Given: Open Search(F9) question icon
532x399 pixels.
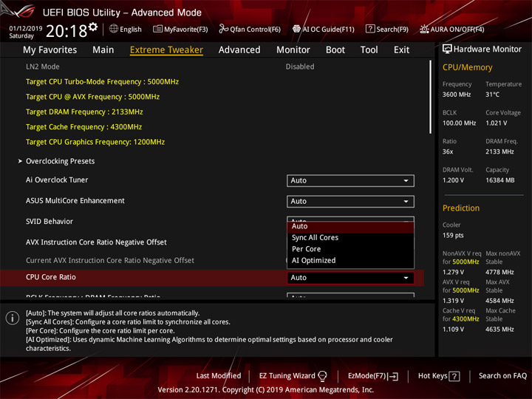Looking at the screenshot, I should coord(370,29).
